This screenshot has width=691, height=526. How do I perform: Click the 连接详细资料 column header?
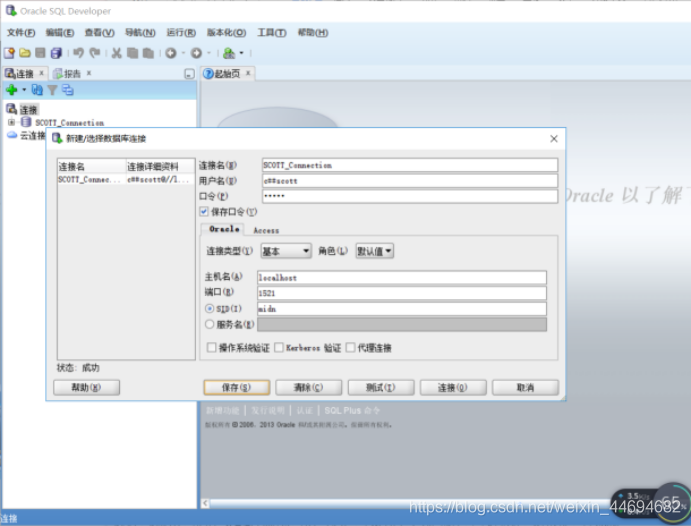[x=160, y=167]
